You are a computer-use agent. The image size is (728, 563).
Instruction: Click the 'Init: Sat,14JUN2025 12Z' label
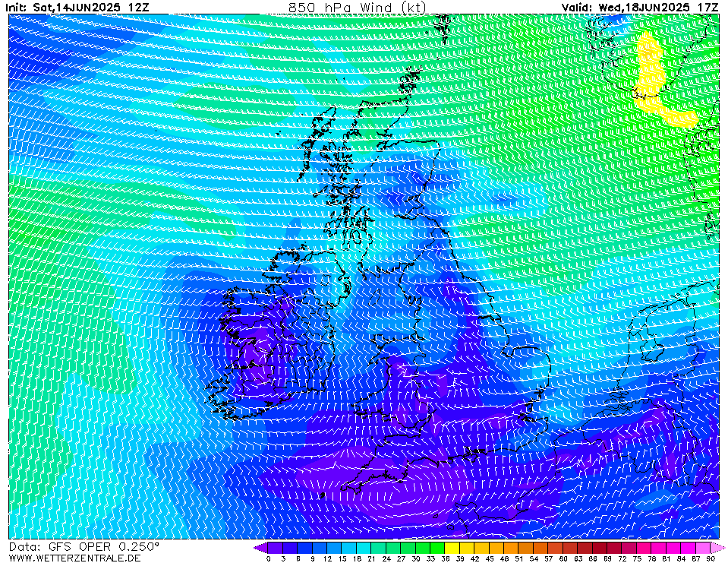(x=77, y=8)
